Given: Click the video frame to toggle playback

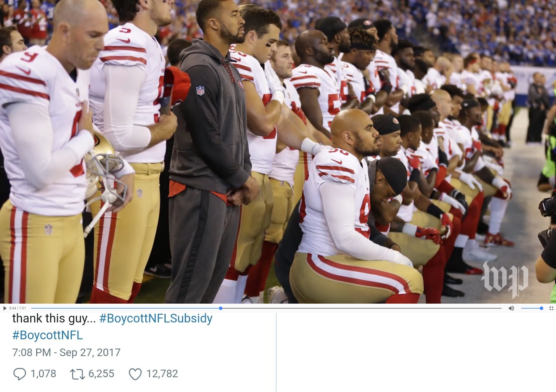Looking at the screenshot, I should point(278,152).
